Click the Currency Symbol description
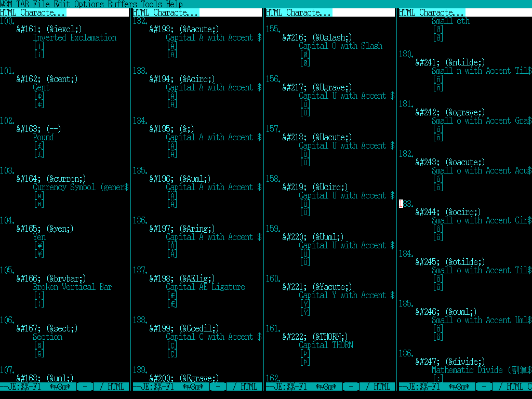This screenshot has width=532, height=399. point(81,187)
